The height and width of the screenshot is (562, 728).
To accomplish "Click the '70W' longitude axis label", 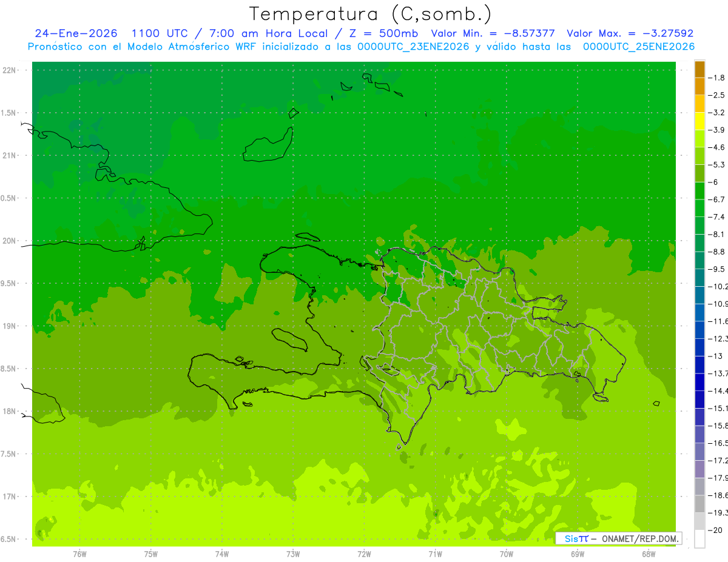I will pyautogui.click(x=506, y=554).
